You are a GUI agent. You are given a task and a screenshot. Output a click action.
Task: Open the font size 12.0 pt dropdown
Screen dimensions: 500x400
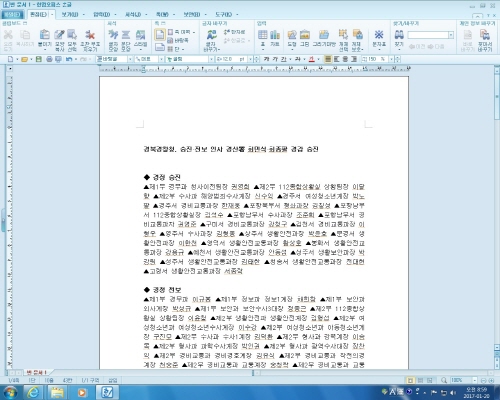click(x=250, y=59)
